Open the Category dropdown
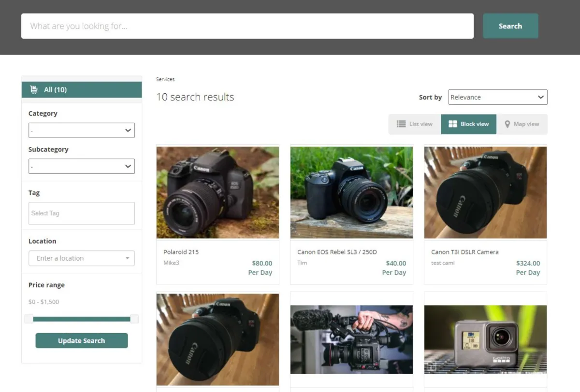The image size is (580, 392). pos(82,130)
